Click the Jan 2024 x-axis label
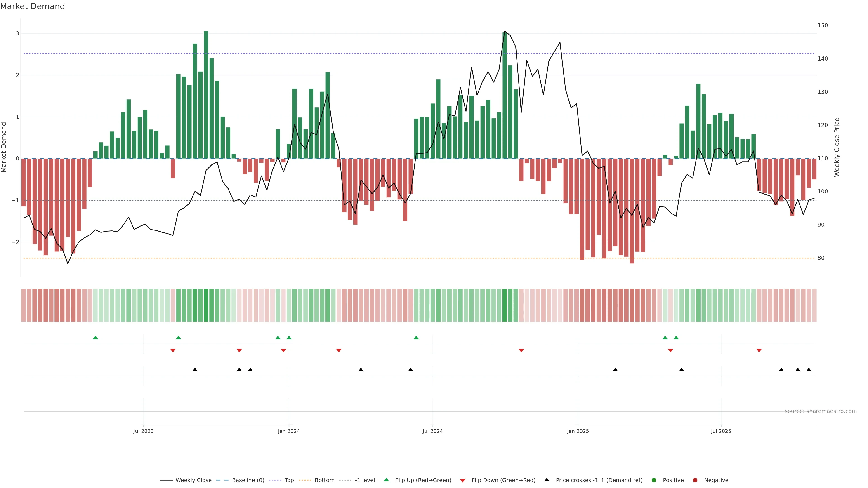The height and width of the screenshot is (488, 868). pyautogui.click(x=289, y=431)
